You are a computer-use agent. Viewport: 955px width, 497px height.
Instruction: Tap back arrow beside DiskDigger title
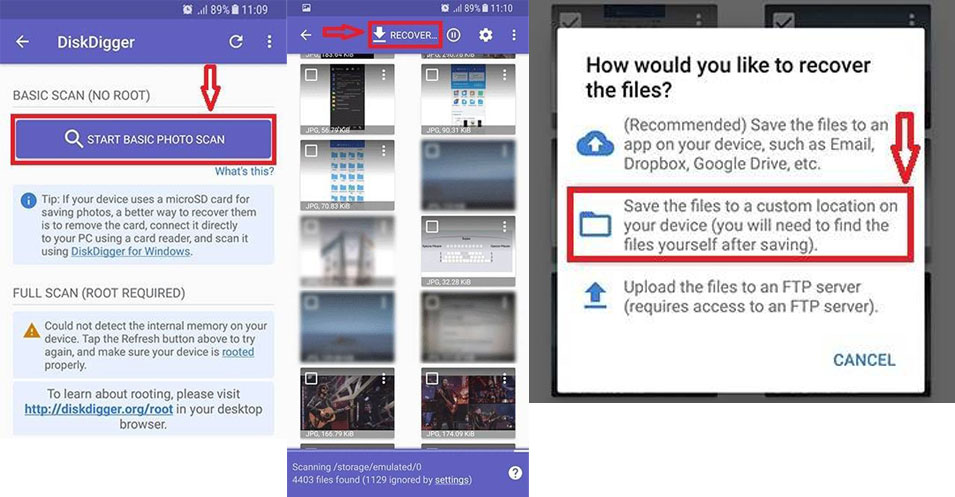[x=23, y=41]
